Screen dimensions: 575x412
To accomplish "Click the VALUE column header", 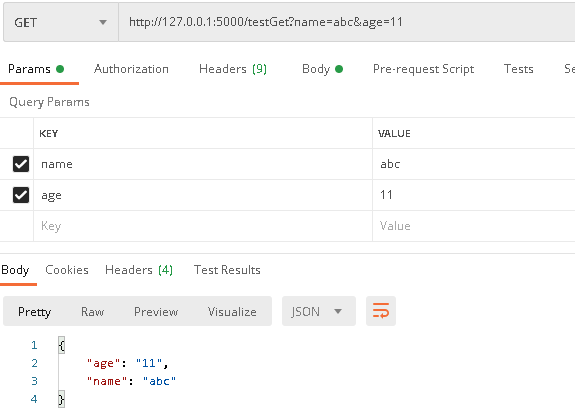I will tap(394, 133).
